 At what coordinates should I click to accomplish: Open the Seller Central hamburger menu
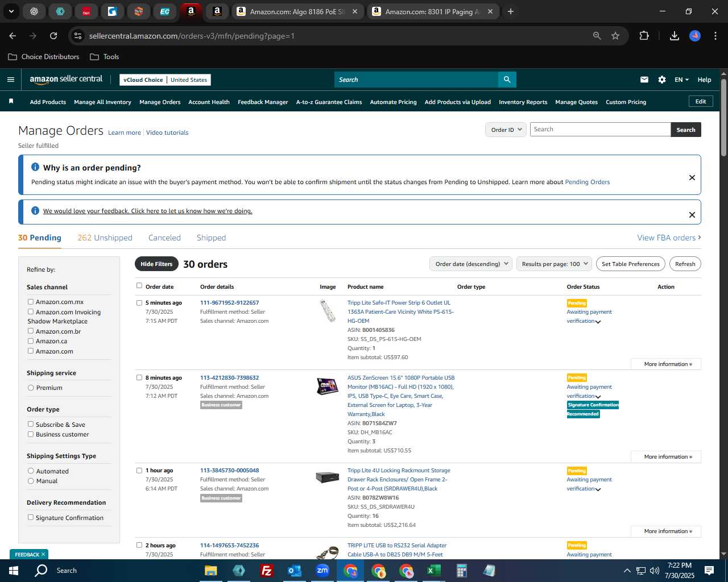[11, 80]
